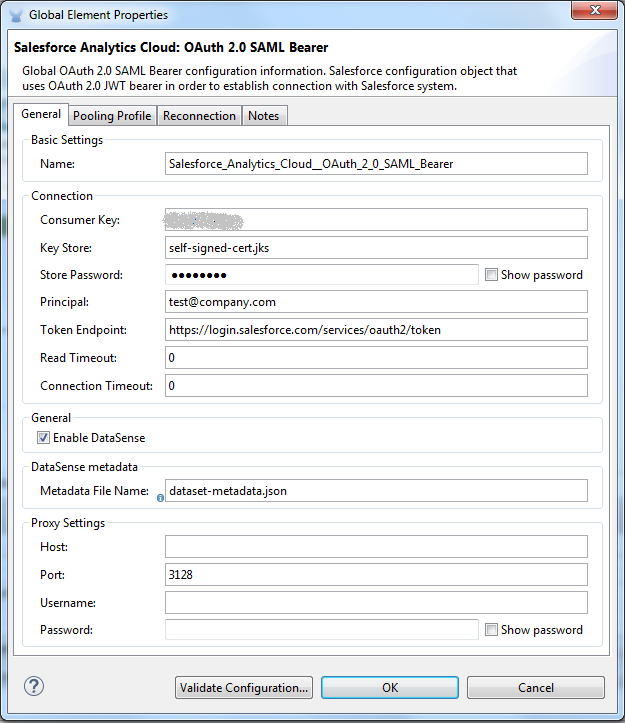Close the Global Element Properties dialog

click(x=595, y=10)
